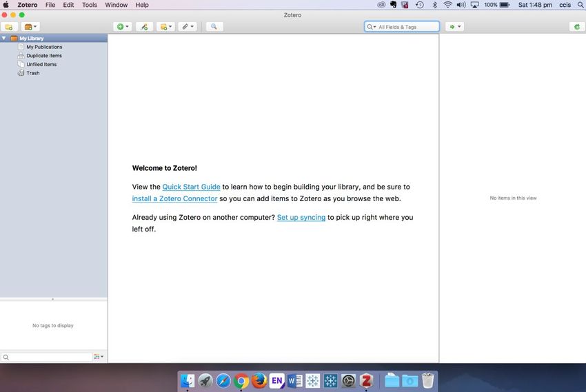Open the search mode dropdown arrow
Screen dimensions: 586x392
[x=371, y=27]
